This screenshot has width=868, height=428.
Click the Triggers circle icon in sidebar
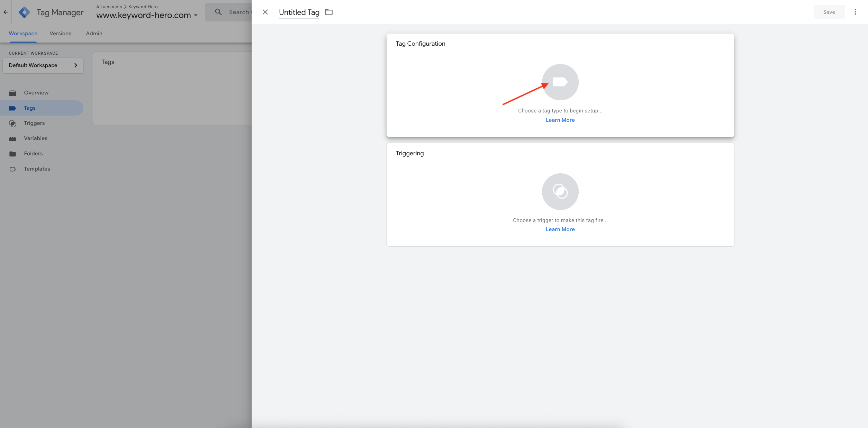tap(12, 124)
